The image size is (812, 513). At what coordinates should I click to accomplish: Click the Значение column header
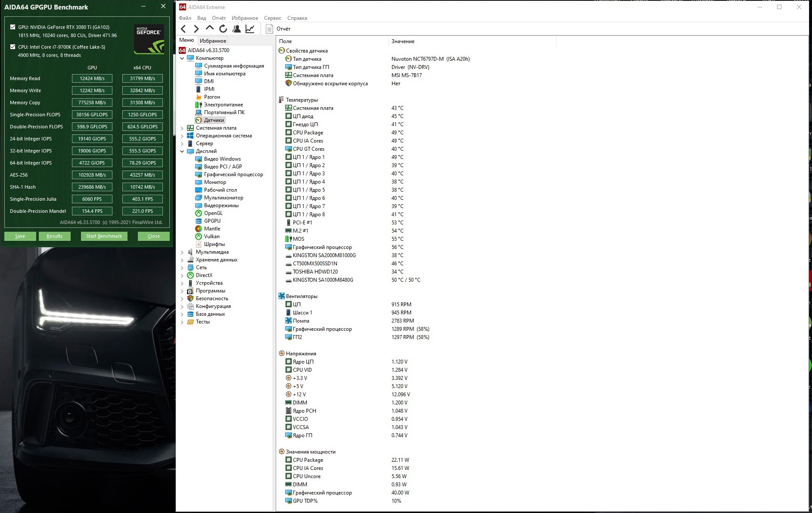(x=472, y=41)
